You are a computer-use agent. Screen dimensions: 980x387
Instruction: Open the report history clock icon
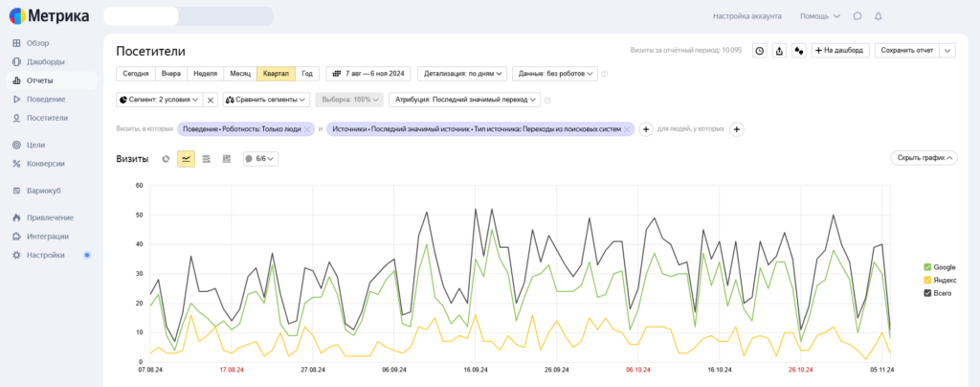(759, 51)
